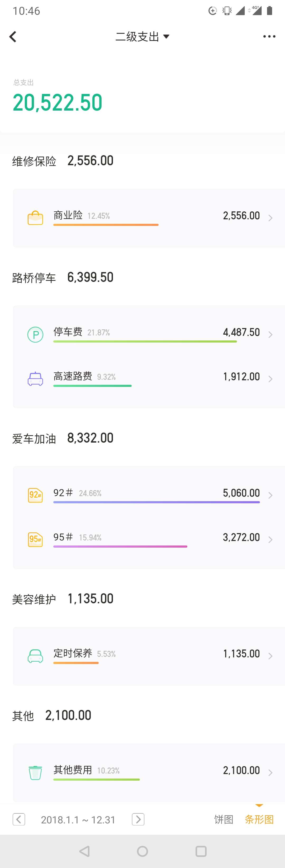Screen dimensions: 285x868
Task: Go to previous year with left arrow
Action: coord(19,819)
